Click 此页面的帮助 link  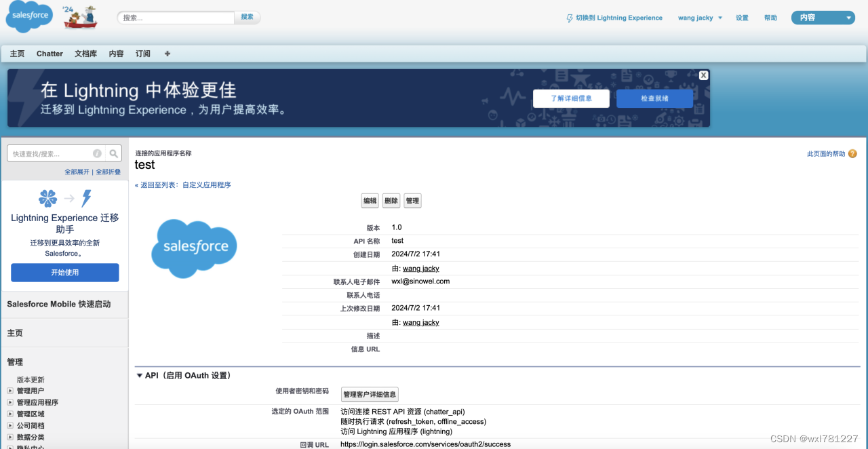coord(826,154)
